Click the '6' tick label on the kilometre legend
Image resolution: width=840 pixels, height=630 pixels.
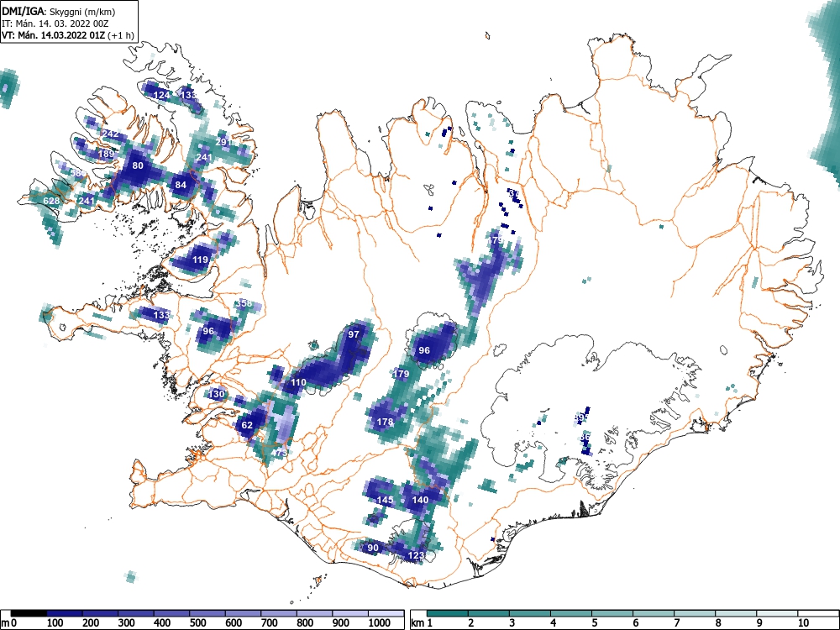[635, 623]
